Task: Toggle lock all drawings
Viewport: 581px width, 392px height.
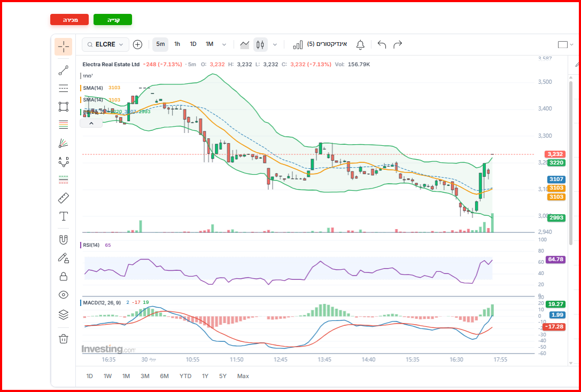Action: point(64,276)
